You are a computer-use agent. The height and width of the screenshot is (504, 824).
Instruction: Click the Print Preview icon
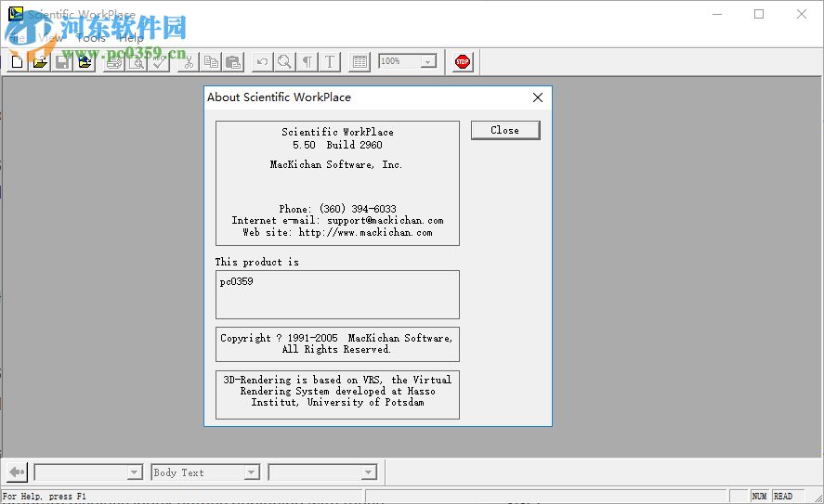tap(137, 62)
